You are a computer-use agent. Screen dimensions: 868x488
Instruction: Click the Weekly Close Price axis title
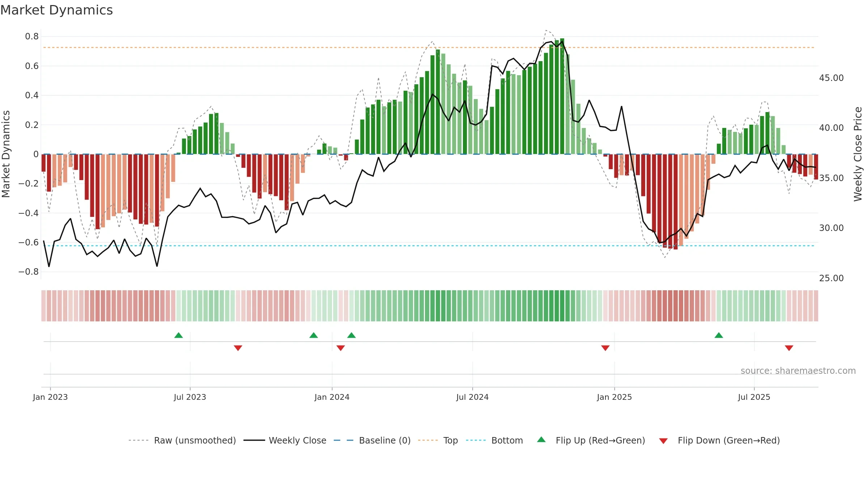pyautogui.click(x=858, y=154)
